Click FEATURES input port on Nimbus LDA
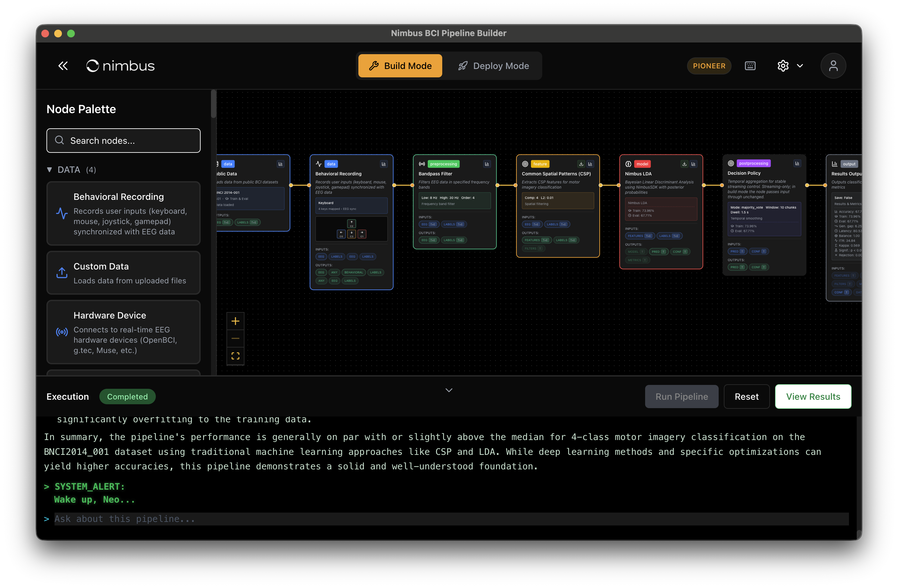This screenshot has width=898, height=588. pyautogui.click(x=639, y=236)
